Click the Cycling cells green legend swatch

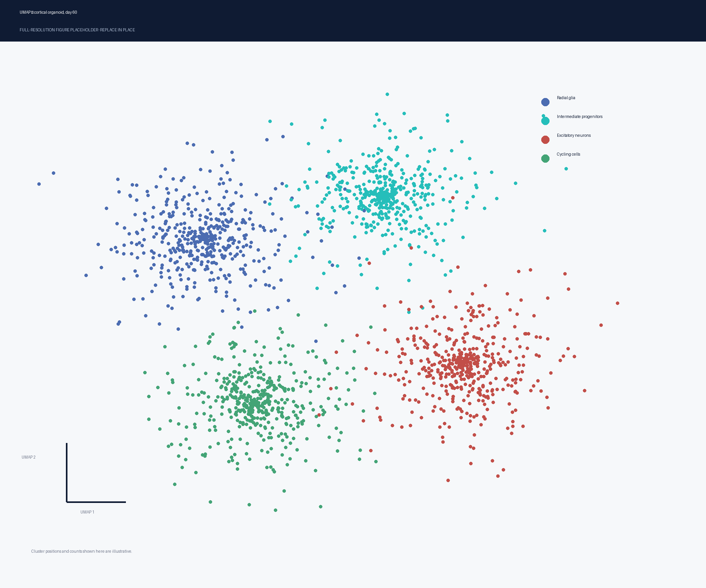click(x=545, y=158)
